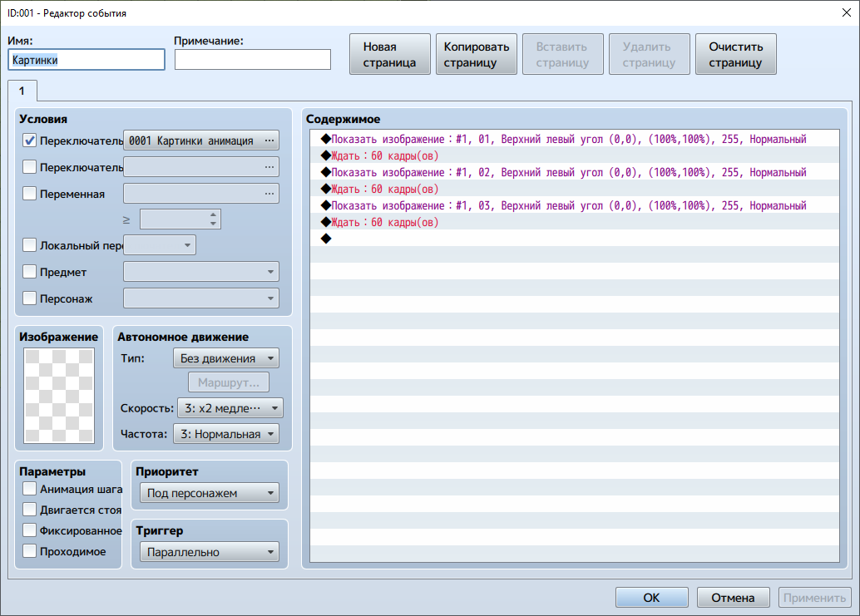Viewport: 860px width, 616px height.
Task: Open the Скорость dropdown
Action: tap(230, 408)
